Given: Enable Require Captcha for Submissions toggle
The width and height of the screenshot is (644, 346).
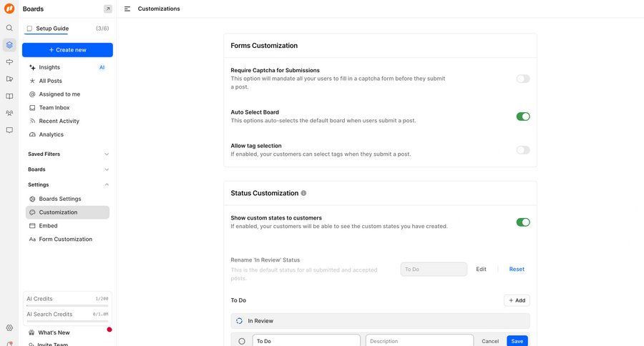Looking at the screenshot, I should pos(523,79).
